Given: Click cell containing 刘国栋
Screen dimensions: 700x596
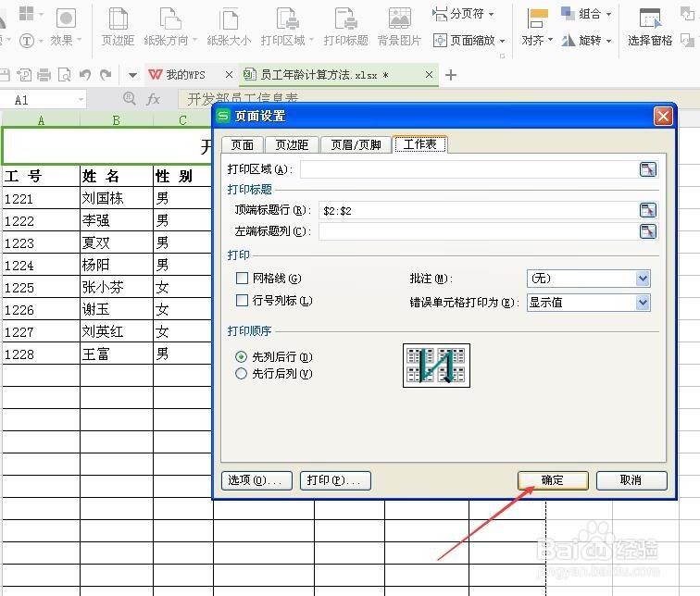Looking at the screenshot, I should tap(117, 198).
